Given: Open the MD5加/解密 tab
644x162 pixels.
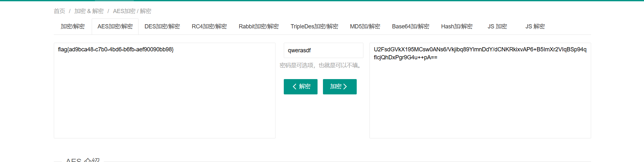Looking at the screenshot, I should (x=365, y=26).
